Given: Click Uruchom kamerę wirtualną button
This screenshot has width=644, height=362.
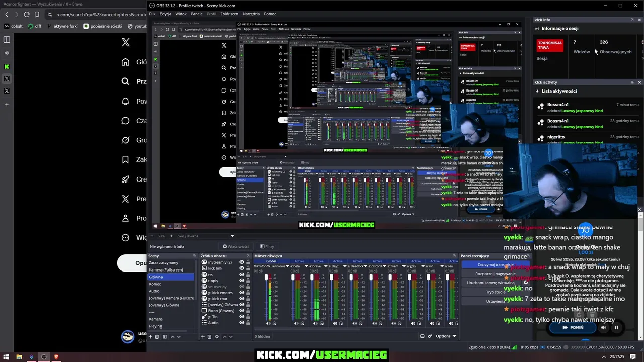Looking at the screenshot, I should (491, 283).
